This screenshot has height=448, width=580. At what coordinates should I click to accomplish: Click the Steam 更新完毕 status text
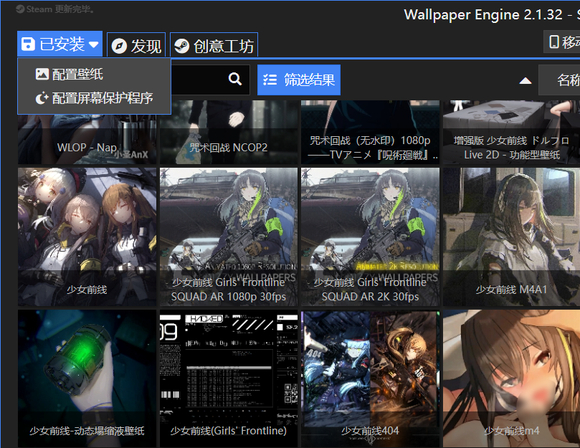[55, 9]
